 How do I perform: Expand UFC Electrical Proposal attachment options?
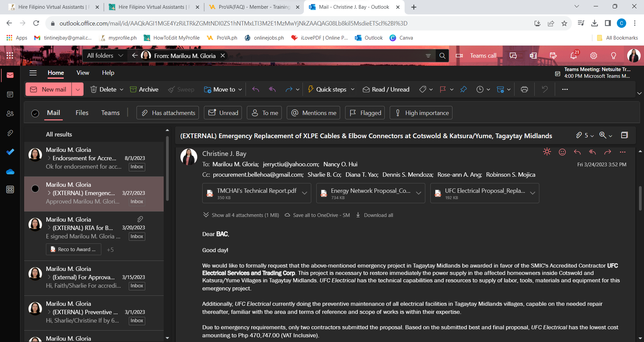pos(533,193)
